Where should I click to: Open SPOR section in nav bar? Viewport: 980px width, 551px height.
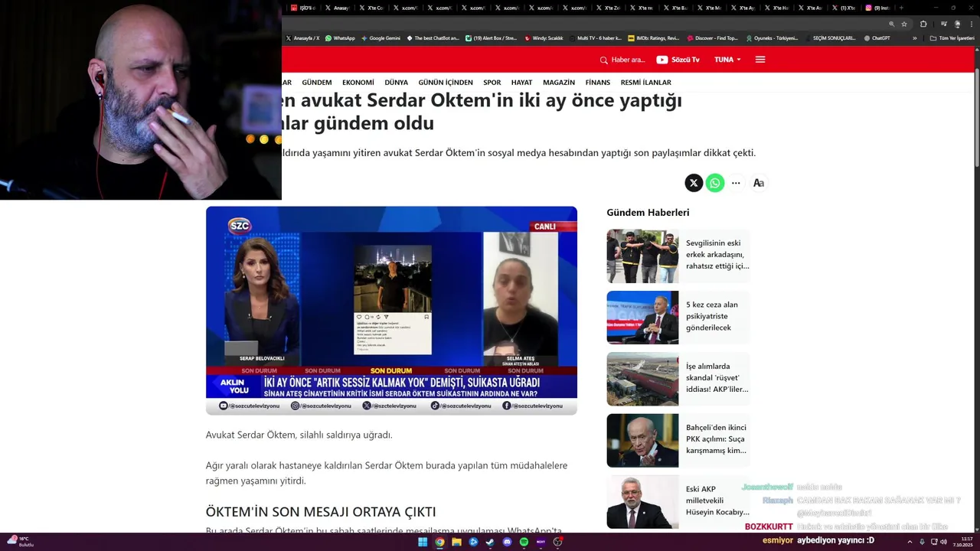pos(492,83)
